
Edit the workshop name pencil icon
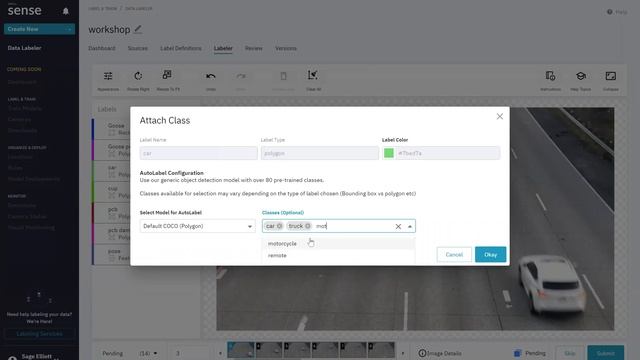pyautogui.click(x=138, y=29)
